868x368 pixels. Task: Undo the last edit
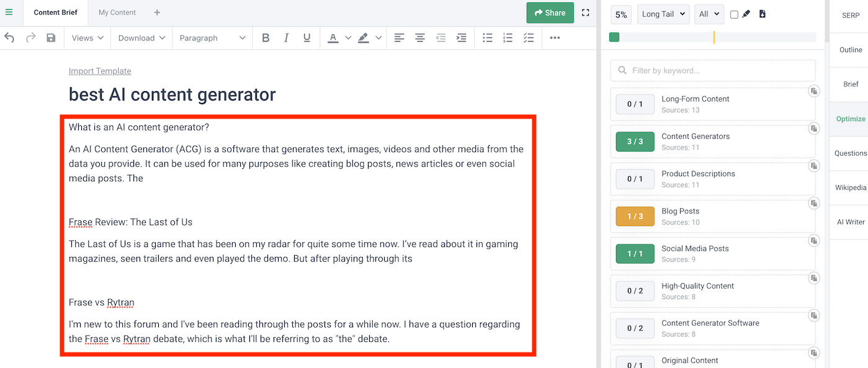[x=9, y=38]
